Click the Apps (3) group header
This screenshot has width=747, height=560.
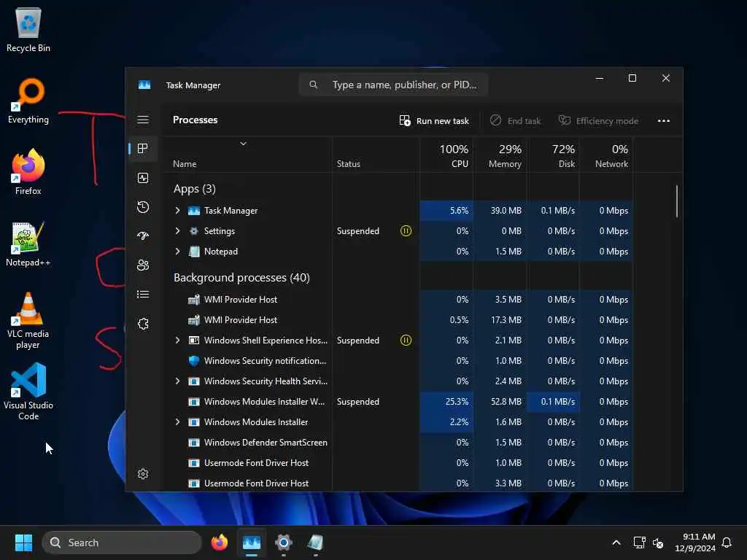click(194, 189)
